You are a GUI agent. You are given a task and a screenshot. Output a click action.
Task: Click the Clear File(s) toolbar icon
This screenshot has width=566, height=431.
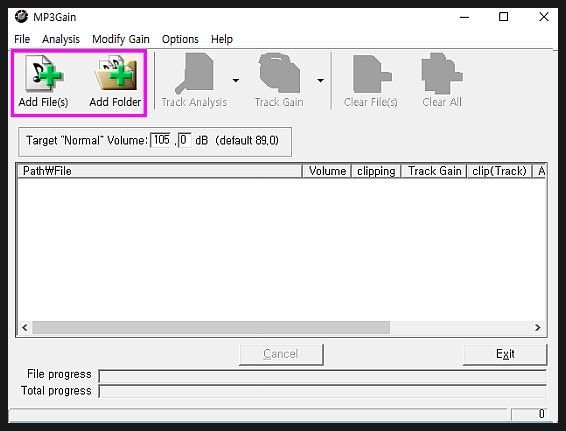371,74
